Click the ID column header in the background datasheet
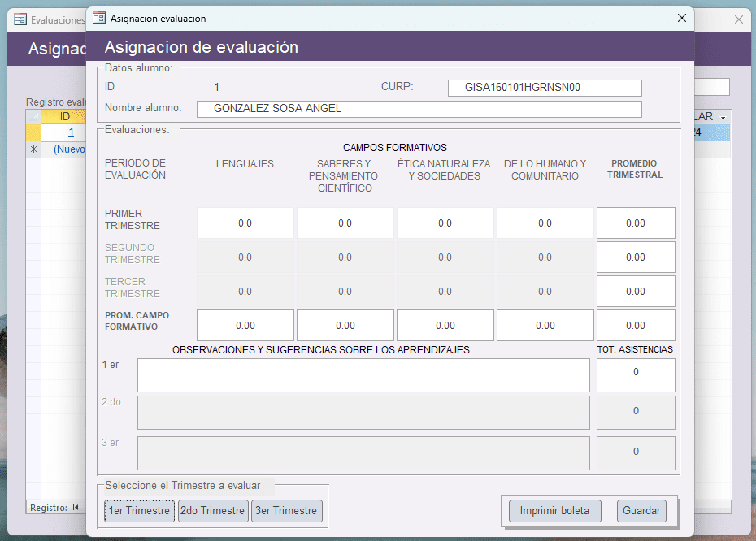756x541 pixels. pyautogui.click(x=64, y=116)
